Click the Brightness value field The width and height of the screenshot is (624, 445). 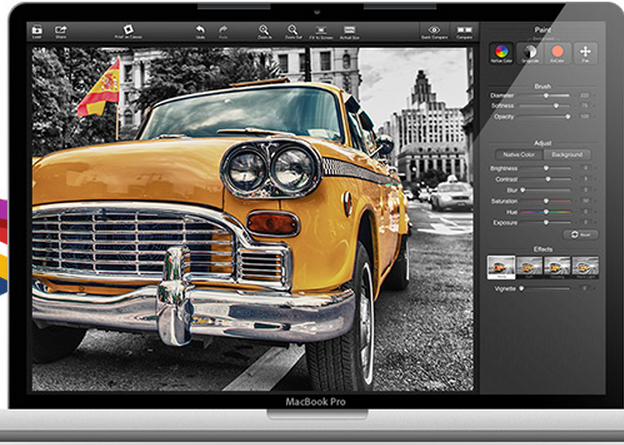[x=585, y=168]
